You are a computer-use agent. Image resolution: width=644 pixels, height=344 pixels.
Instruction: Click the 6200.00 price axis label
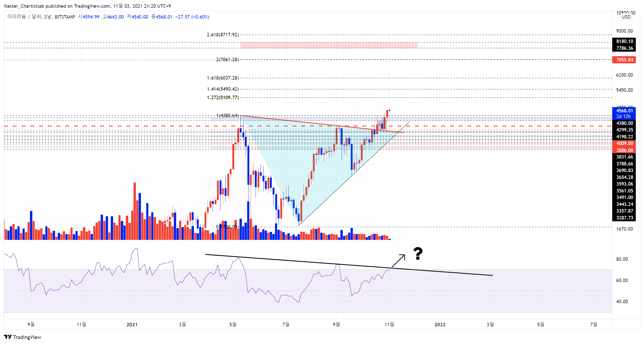[624, 75]
